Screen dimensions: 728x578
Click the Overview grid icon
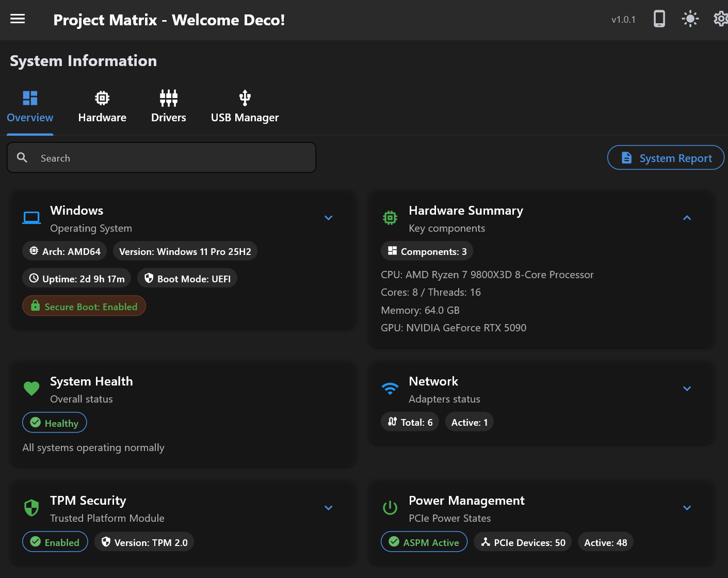[30, 98]
